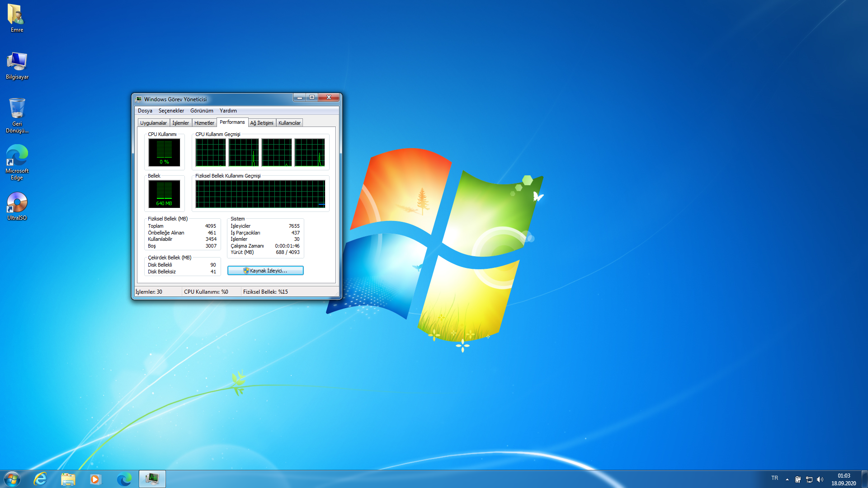Click the second CPU history graph
868x488 pixels.
(244, 152)
